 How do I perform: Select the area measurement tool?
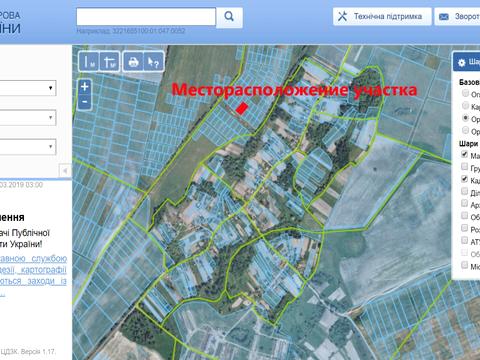click(109, 62)
